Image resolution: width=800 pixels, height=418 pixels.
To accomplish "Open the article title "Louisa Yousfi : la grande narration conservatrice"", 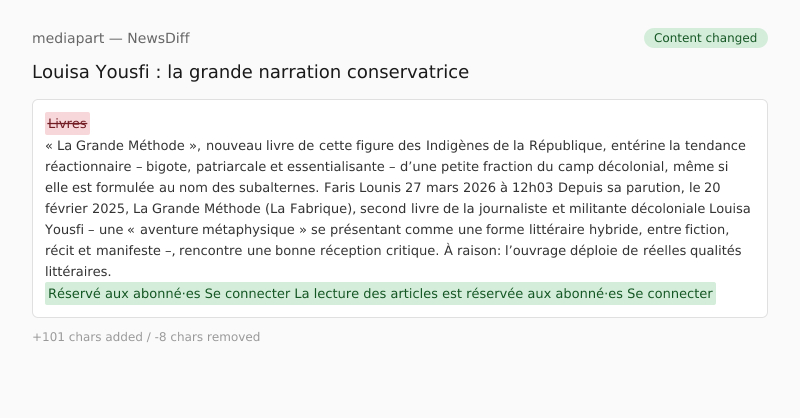I will [x=250, y=72].
